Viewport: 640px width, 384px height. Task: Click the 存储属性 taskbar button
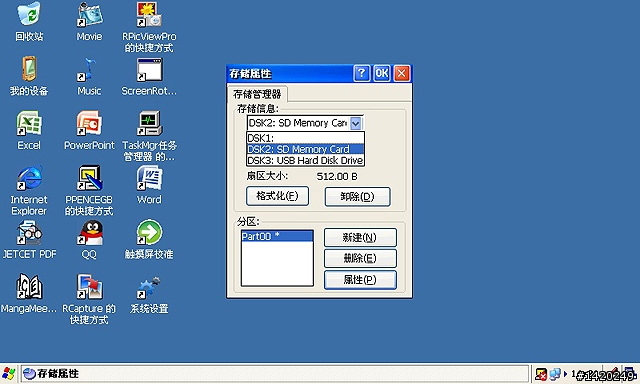[x=274, y=373]
